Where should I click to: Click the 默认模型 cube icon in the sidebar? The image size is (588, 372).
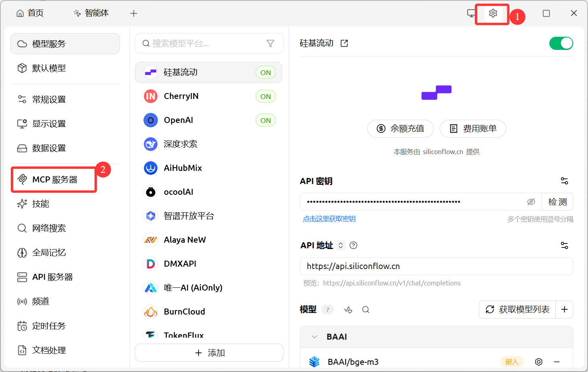click(22, 68)
